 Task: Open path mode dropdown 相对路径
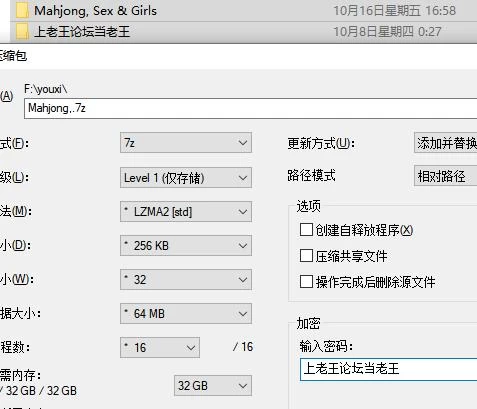click(446, 175)
